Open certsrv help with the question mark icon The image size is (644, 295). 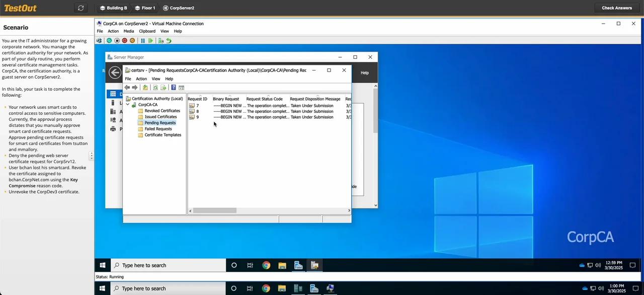pyautogui.click(x=173, y=87)
